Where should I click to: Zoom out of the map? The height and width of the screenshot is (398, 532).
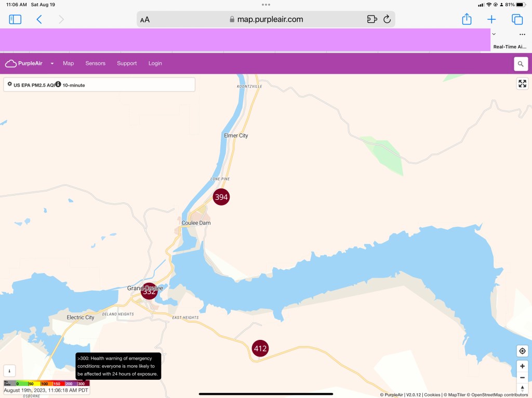click(522, 377)
